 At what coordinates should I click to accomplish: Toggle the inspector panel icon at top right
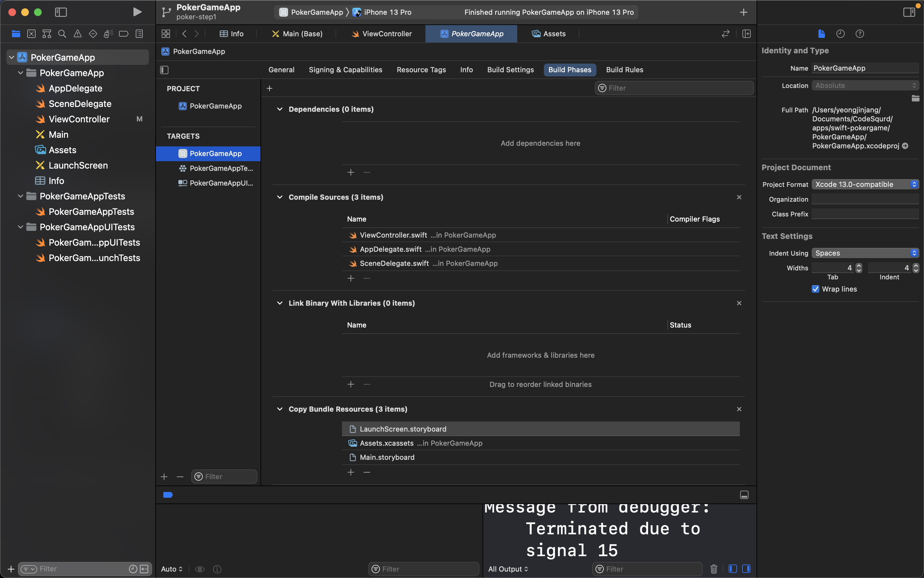tap(909, 12)
